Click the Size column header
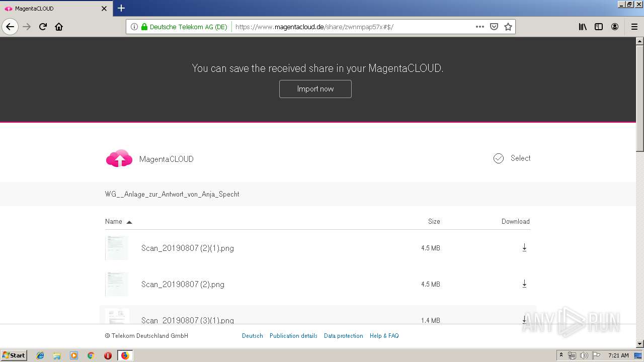 [x=434, y=221]
